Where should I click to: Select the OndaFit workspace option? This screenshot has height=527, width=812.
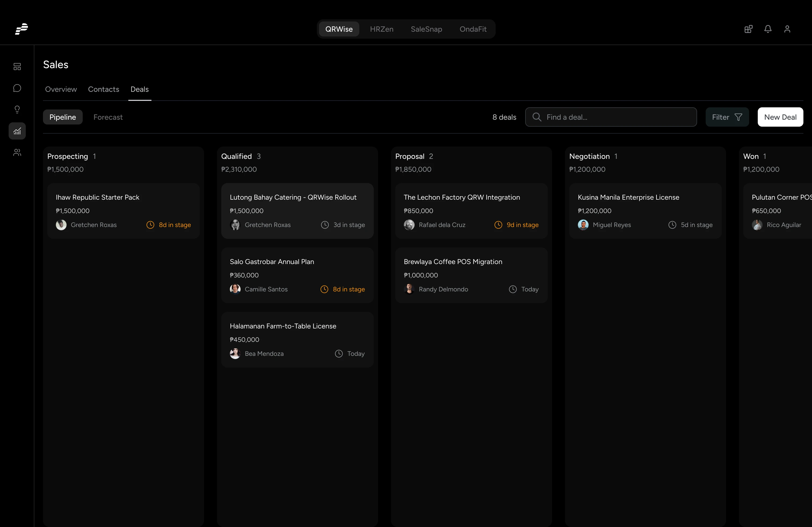tap(473, 29)
